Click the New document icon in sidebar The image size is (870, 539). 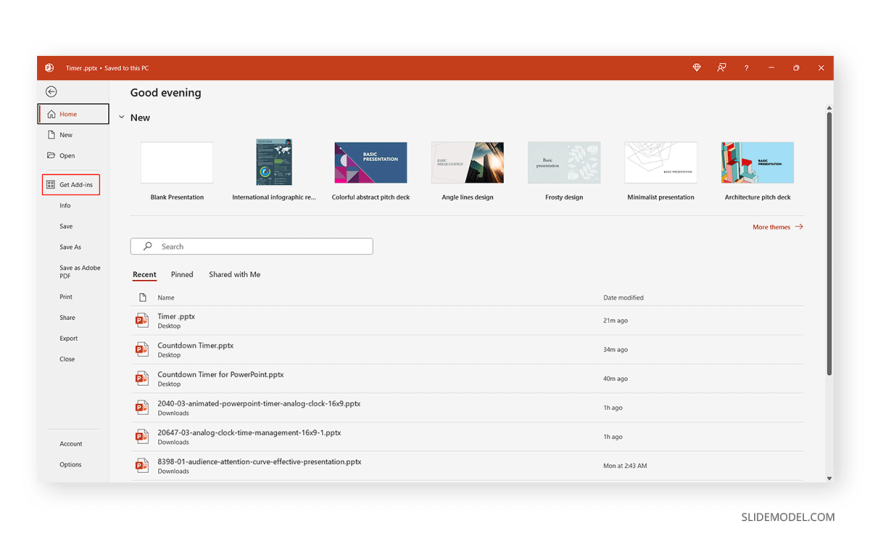tap(51, 135)
